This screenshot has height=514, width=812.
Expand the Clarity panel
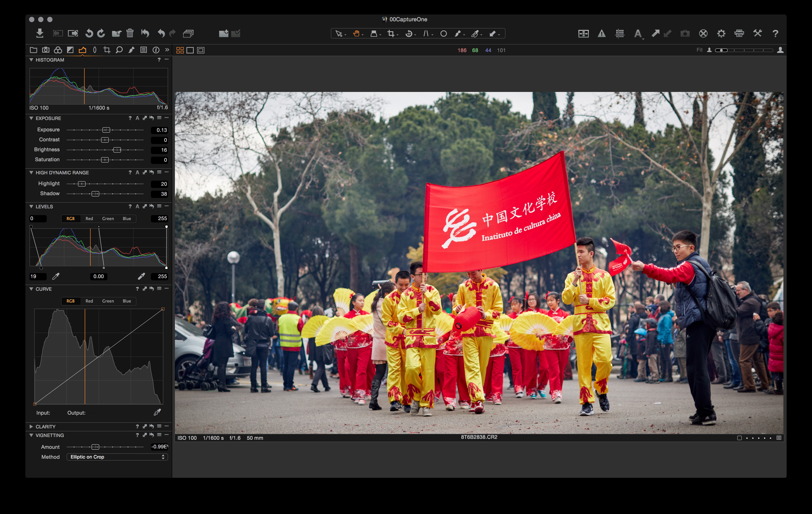point(31,426)
